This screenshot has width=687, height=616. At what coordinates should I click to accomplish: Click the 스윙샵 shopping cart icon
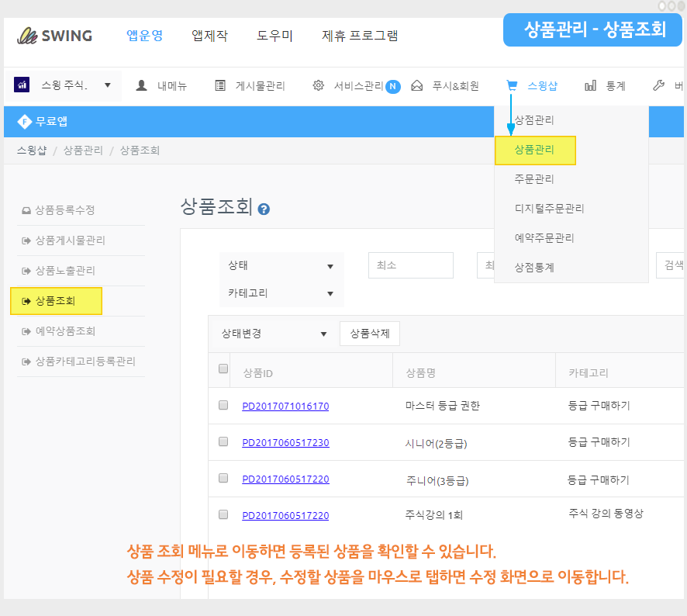[x=512, y=85]
